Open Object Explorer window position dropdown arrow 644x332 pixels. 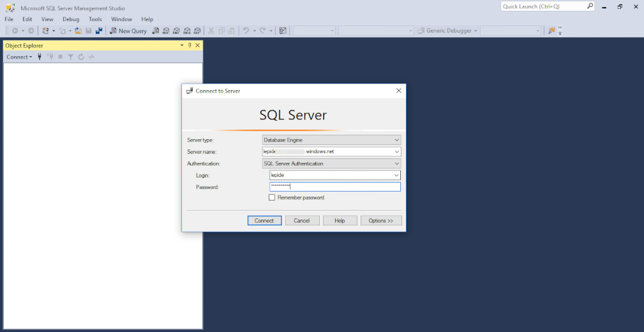pos(182,45)
